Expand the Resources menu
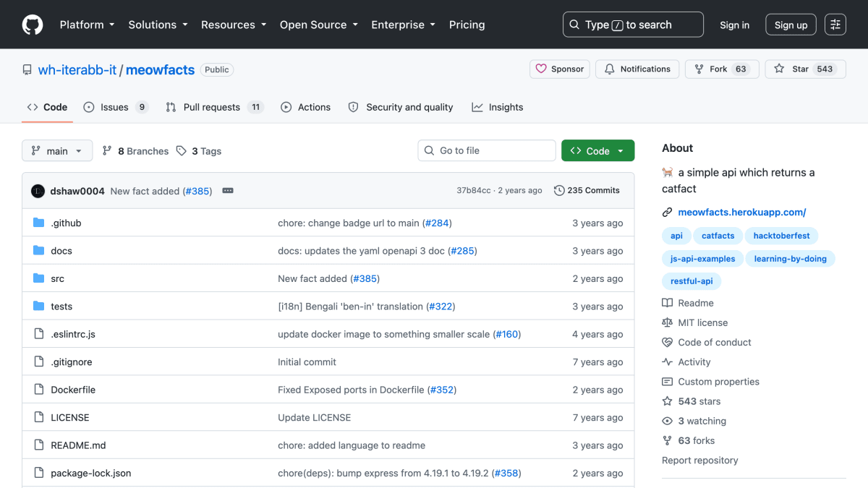The image size is (868, 488). (x=234, y=25)
